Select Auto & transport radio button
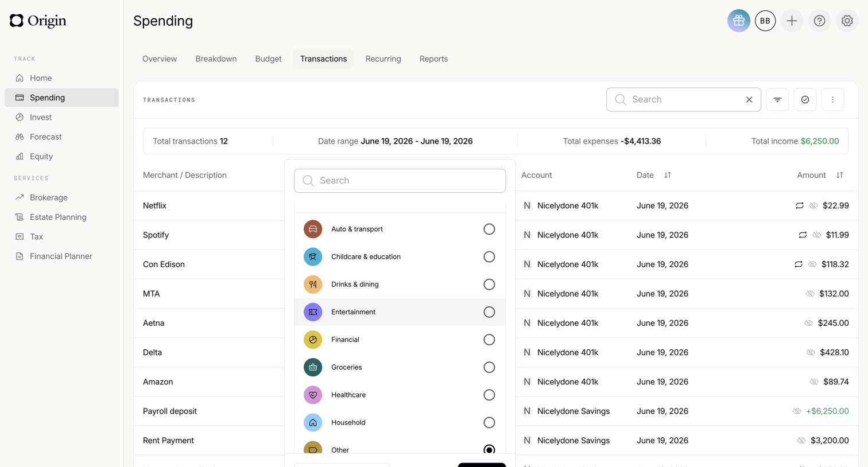This screenshot has height=467, width=868. [x=489, y=229]
